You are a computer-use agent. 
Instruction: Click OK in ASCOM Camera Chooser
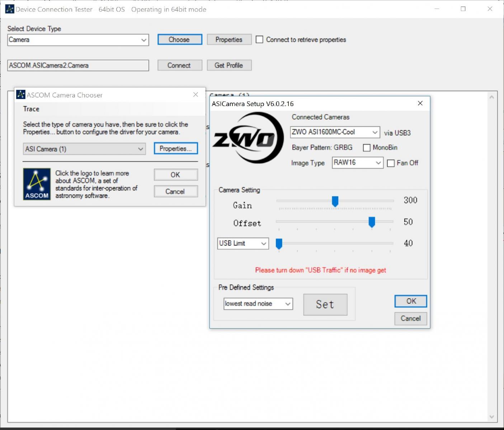pyautogui.click(x=176, y=175)
